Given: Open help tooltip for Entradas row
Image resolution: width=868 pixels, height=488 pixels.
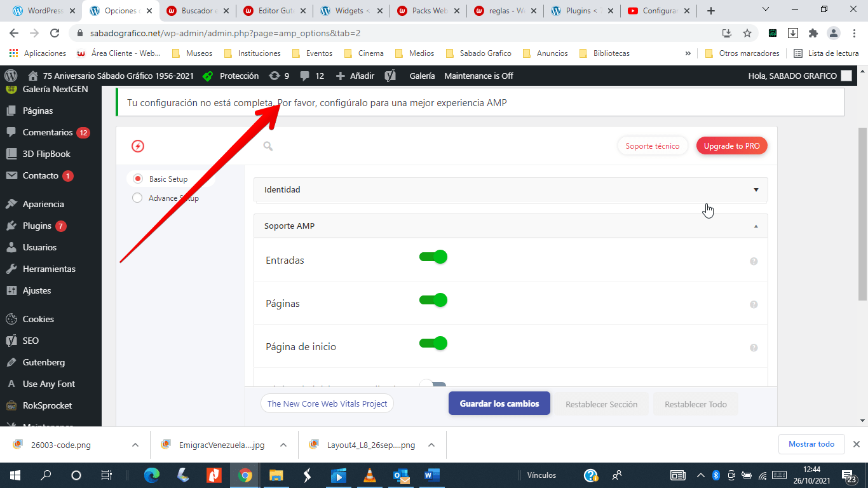Looking at the screenshot, I should click(x=754, y=261).
